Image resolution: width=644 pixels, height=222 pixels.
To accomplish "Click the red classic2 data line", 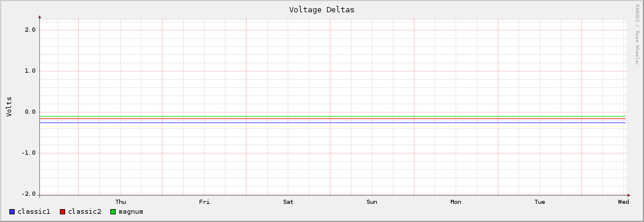I will pos(333,119).
